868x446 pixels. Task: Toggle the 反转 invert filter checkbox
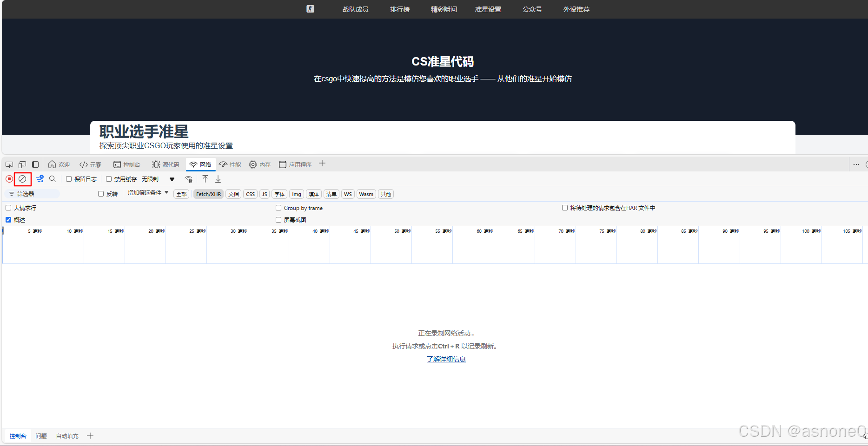[101, 194]
